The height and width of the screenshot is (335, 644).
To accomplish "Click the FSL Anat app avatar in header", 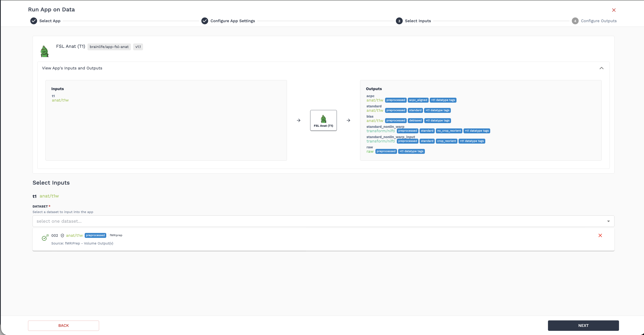I will click(x=45, y=51).
